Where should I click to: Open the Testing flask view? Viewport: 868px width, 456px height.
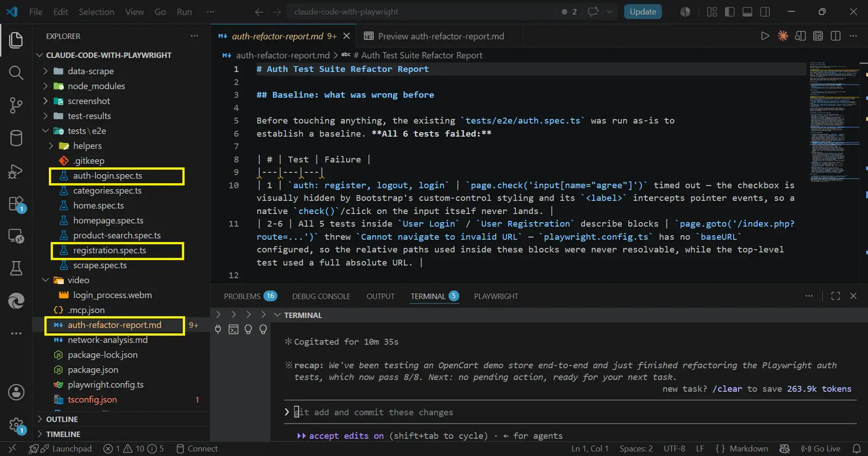pos(16,268)
